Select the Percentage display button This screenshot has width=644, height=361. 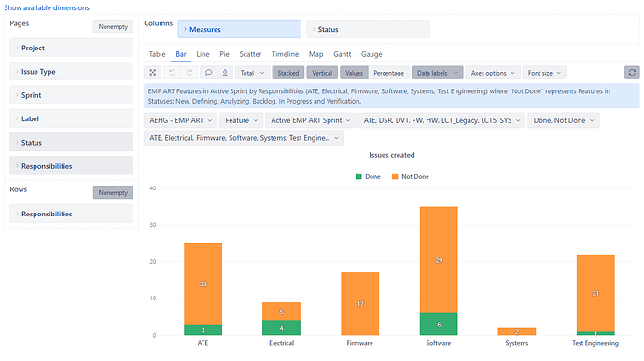(388, 73)
